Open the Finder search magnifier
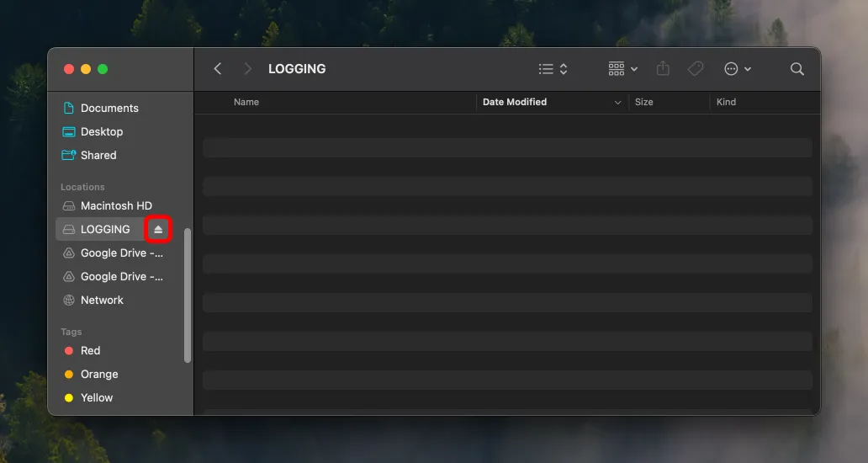This screenshot has height=463, width=868. (797, 69)
